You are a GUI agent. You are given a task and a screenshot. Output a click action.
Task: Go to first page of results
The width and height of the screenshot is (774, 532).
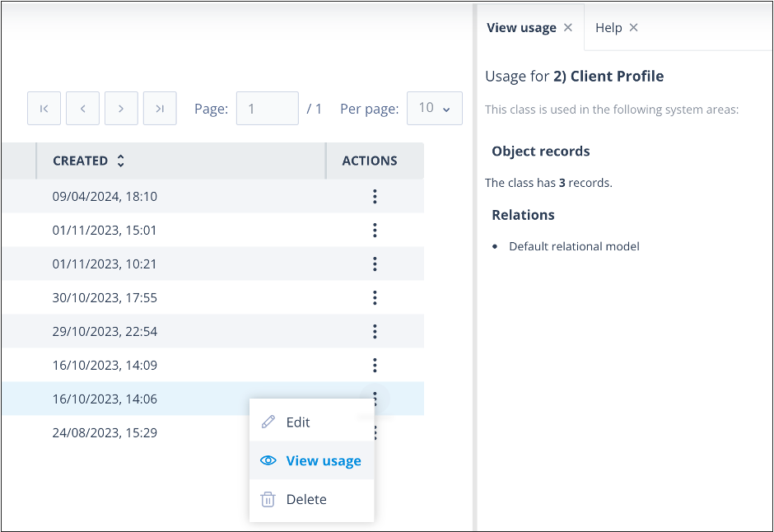pyautogui.click(x=44, y=108)
